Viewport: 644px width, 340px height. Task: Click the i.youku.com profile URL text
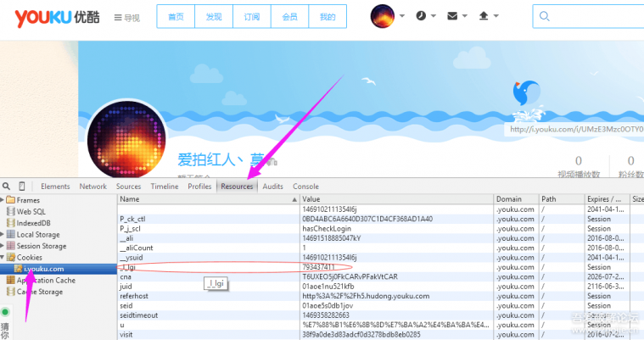576,130
